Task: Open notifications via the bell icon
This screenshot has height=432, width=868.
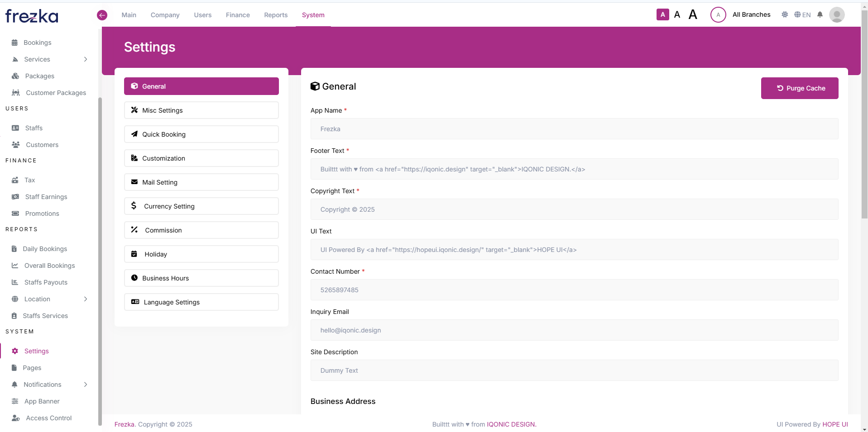Action: [819, 14]
